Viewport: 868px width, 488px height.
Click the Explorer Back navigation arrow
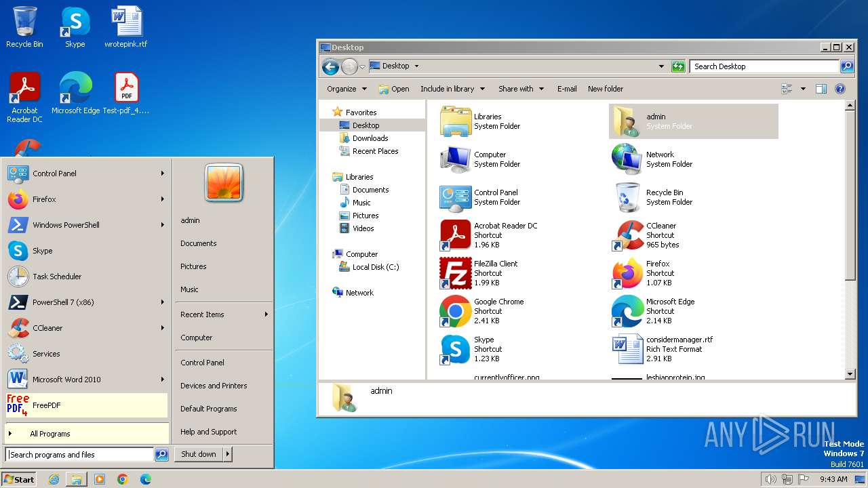pyautogui.click(x=330, y=66)
